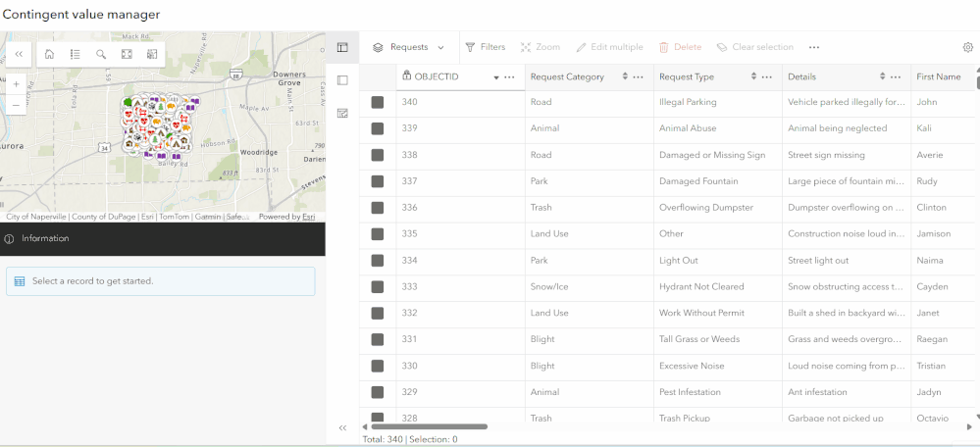This screenshot has height=447, width=980.
Task: Click the Street light out details cell
Action: pyautogui.click(x=847, y=261)
